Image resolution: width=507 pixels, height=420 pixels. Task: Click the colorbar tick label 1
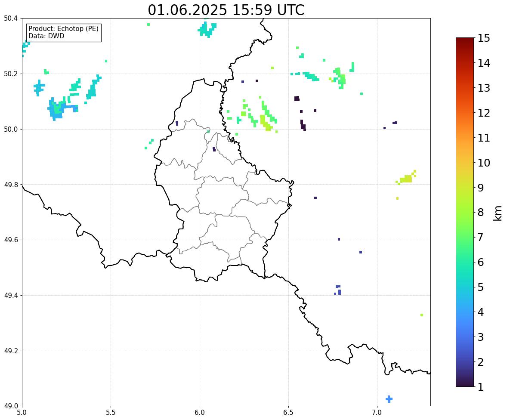481,387
